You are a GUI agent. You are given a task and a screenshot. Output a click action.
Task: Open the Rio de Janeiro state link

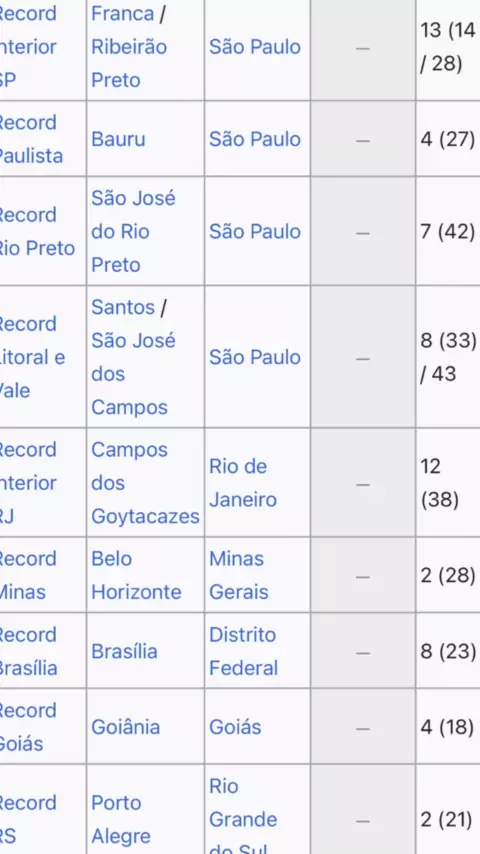tap(242, 483)
